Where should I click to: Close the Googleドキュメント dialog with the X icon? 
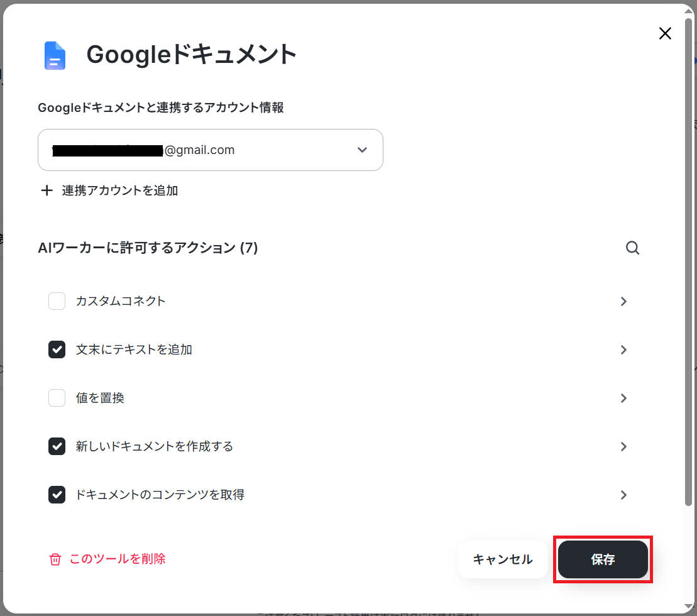click(665, 33)
